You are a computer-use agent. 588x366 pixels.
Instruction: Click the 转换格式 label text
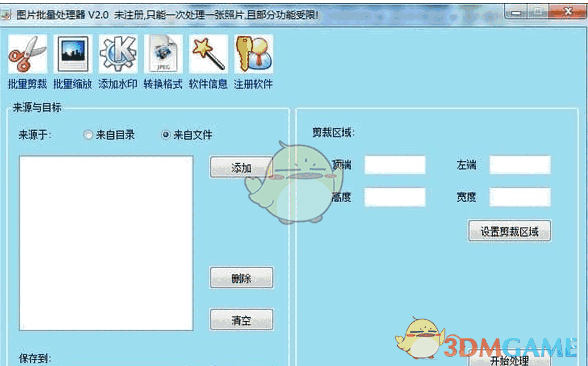click(163, 84)
